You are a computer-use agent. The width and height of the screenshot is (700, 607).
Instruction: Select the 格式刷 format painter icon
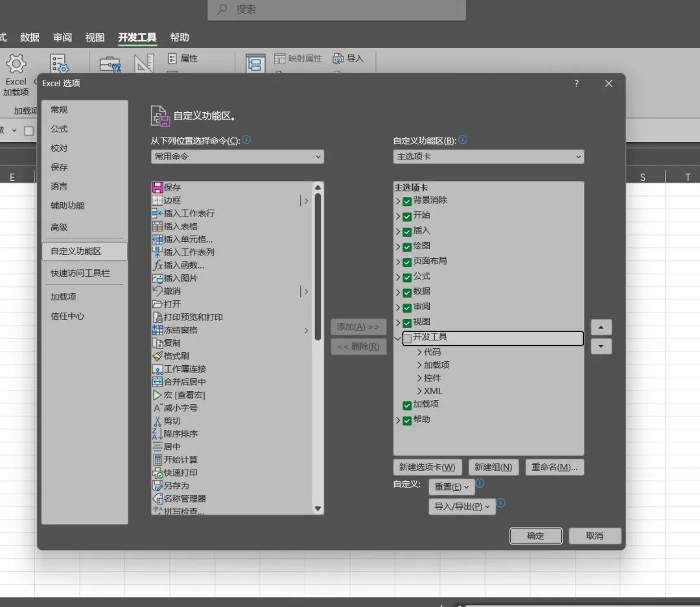click(x=157, y=356)
